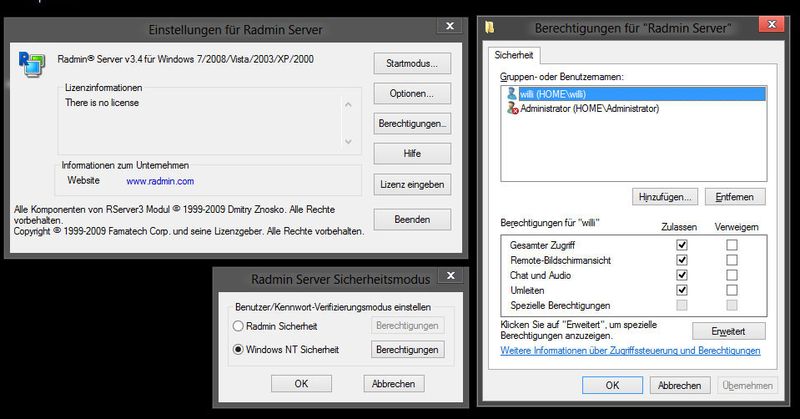Viewport: 800px width, 419px height.
Task: Click the Administrator user icon with red mark
Action: tap(512, 108)
